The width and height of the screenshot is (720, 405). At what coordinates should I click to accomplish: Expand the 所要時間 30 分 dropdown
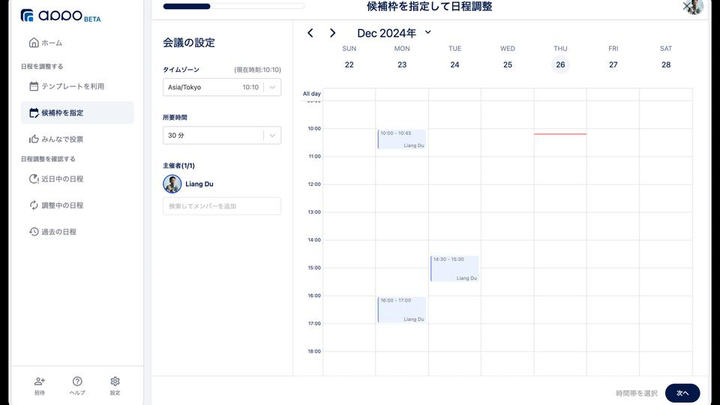pos(221,135)
